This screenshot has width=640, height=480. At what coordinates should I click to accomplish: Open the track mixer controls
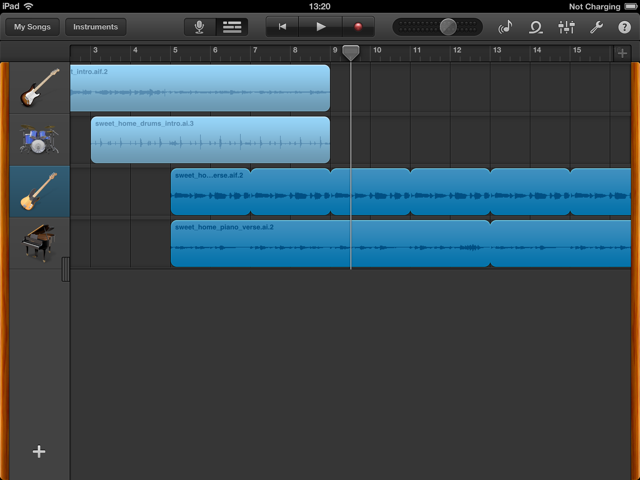(x=566, y=27)
